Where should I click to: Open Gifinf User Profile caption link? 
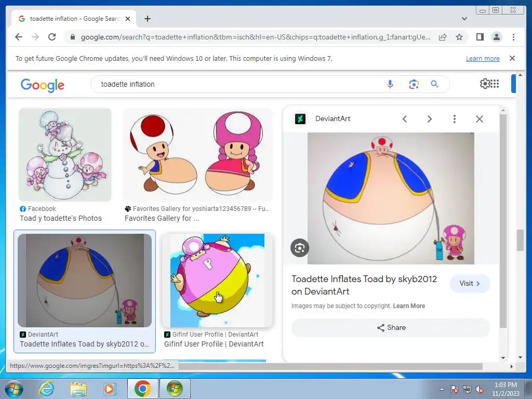(x=214, y=344)
